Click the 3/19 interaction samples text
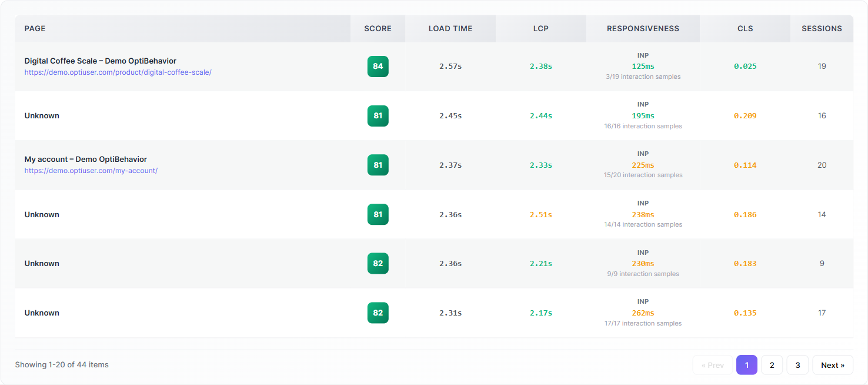 643,77
